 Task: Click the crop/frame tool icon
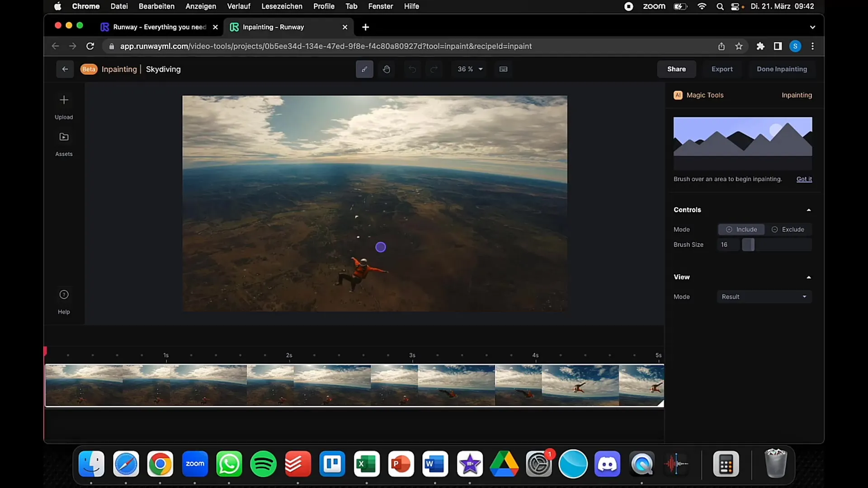503,69
